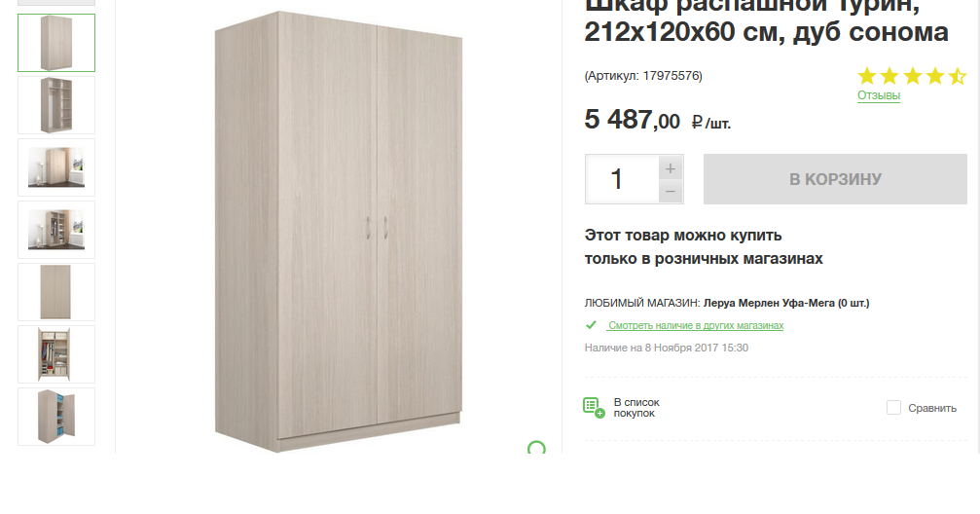This screenshot has height=514, width=980.
Task: Click the Сравнить label text
Action: click(x=932, y=408)
